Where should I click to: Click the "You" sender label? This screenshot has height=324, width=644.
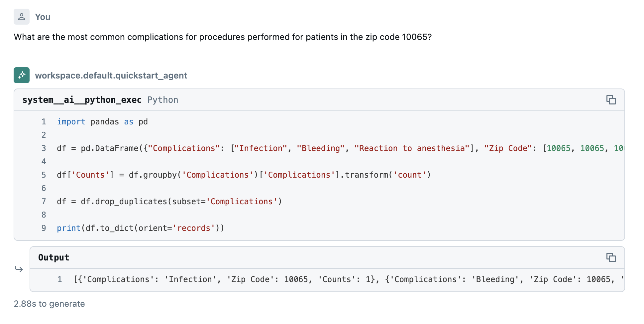tap(43, 17)
